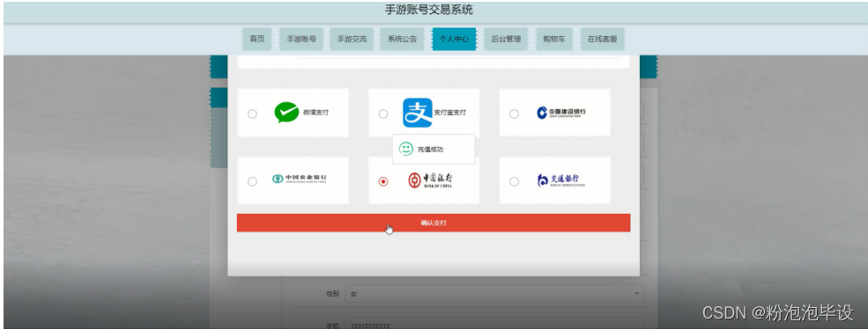The image size is (868, 330).
Task: Click the Bank of Communications logo
Action: [x=560, y=180]
